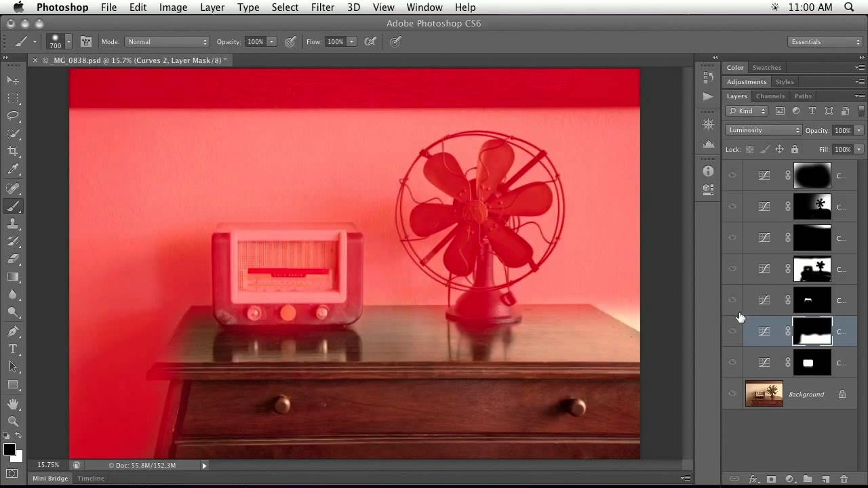Open the brush panel toggle icon in options bar
The image size is (868, 488).
[86, 41]
